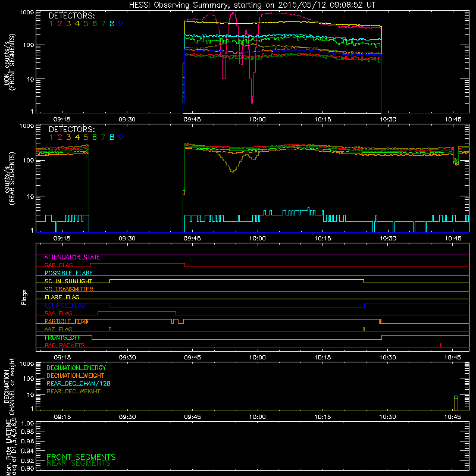The image size is (476, 476).
Task: Click the DETECTORS: heading in the front segments plot
Action: coord(71,16)
